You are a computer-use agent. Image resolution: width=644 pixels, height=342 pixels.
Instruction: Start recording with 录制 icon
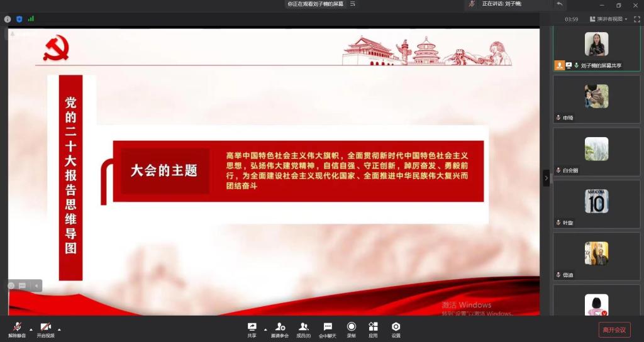(x=351, y=329)
